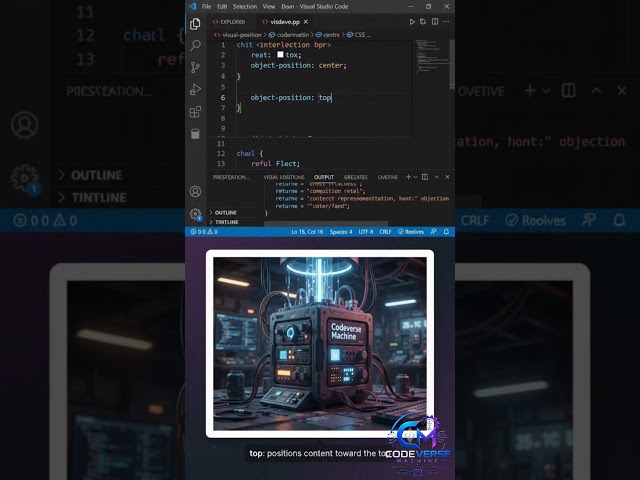Open the Search magnifier in activity bar

coord(195,45)
